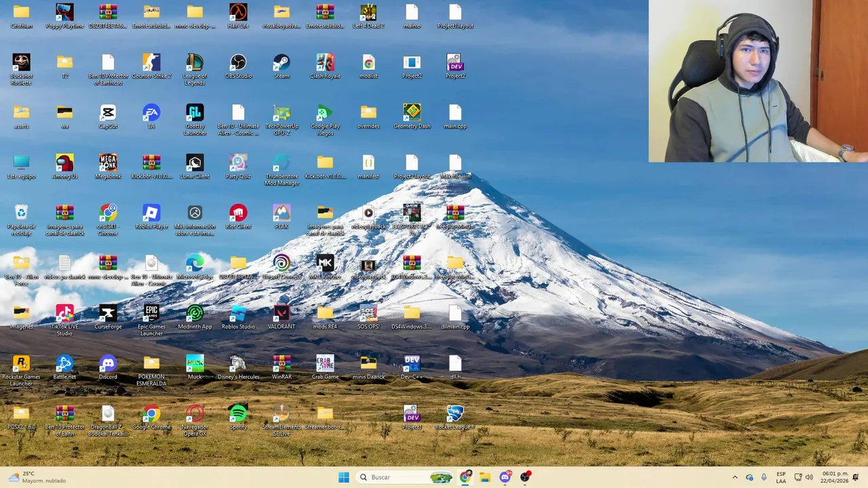
Task: Select the PEAK game icon
Action: [281, 217]
